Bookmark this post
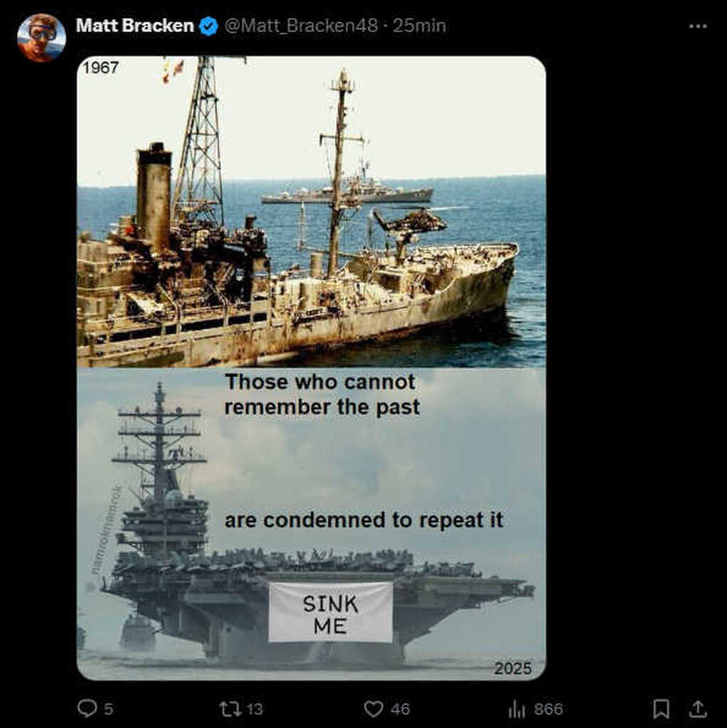Image resolution: width=727 pixels, height=728 pixels. coord(661,709)
